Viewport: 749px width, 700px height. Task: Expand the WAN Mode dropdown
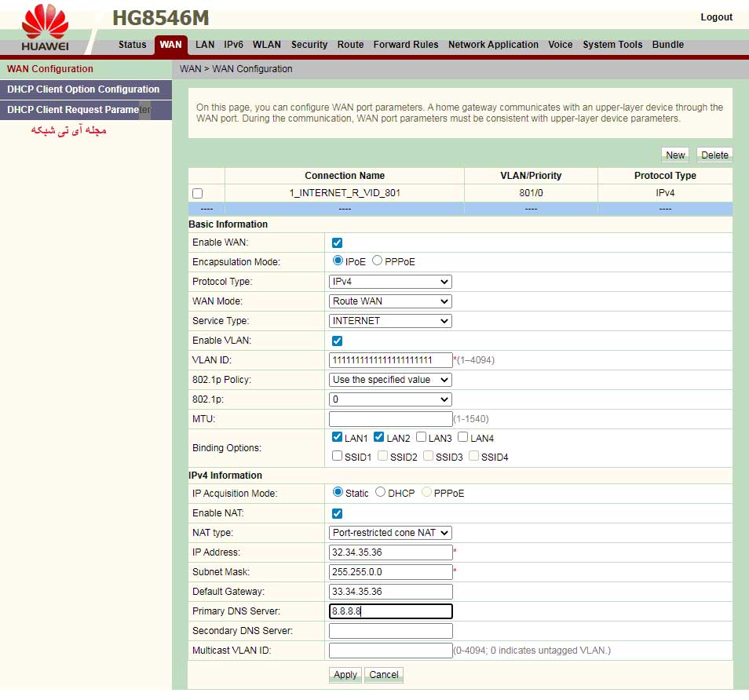point(390,301)
